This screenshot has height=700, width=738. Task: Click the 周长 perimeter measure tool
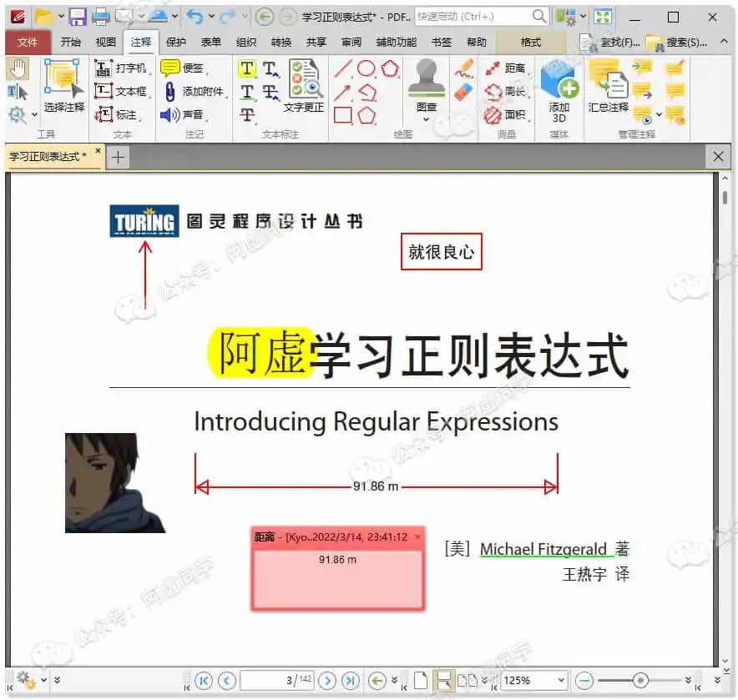[x=507, y=91]
